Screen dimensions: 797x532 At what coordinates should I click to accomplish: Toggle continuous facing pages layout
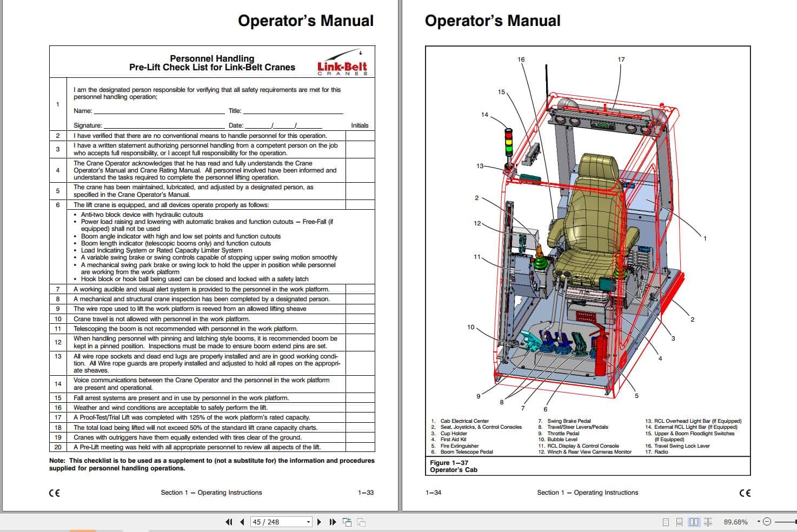(708, 522)
